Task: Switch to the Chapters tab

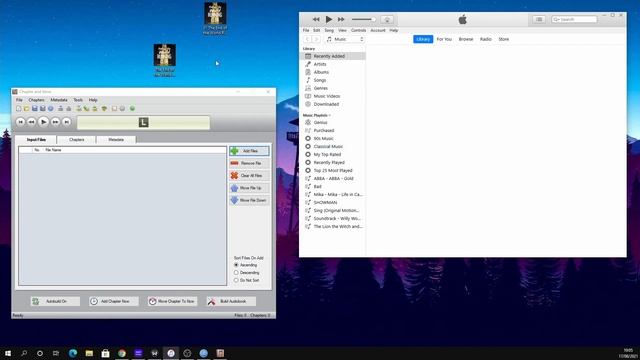Action: click(x=76, y=140)
